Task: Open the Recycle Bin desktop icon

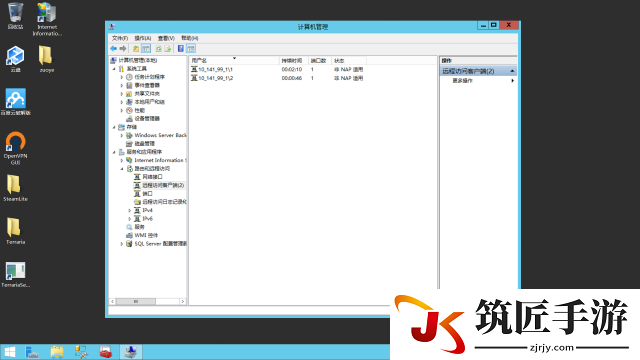Action: (x=16, y=16)
